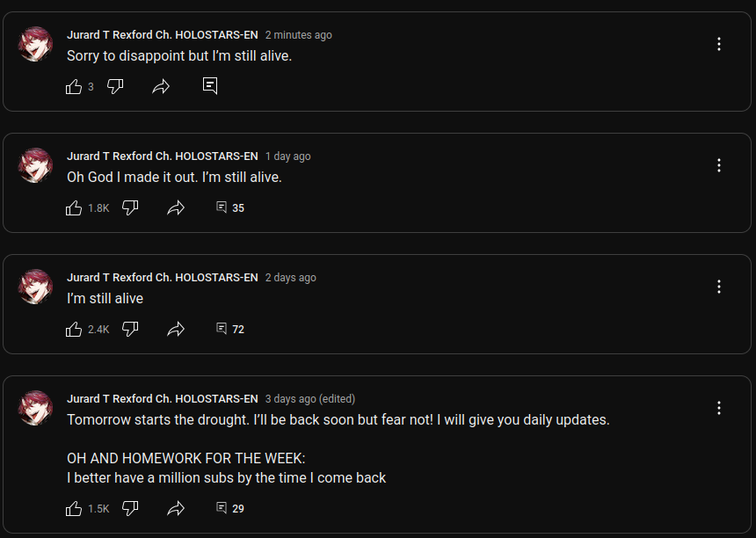View the 72 comments on the 2 days ago post

229,330
